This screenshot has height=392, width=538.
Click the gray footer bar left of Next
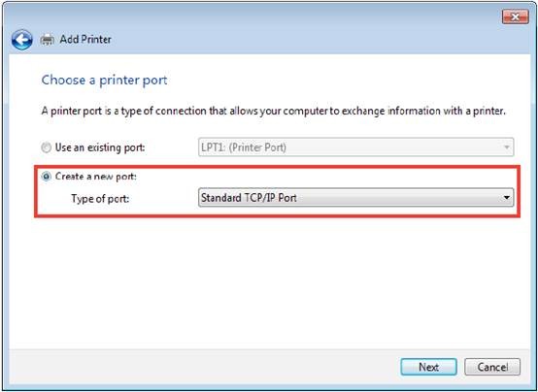[x=204, y=367]
